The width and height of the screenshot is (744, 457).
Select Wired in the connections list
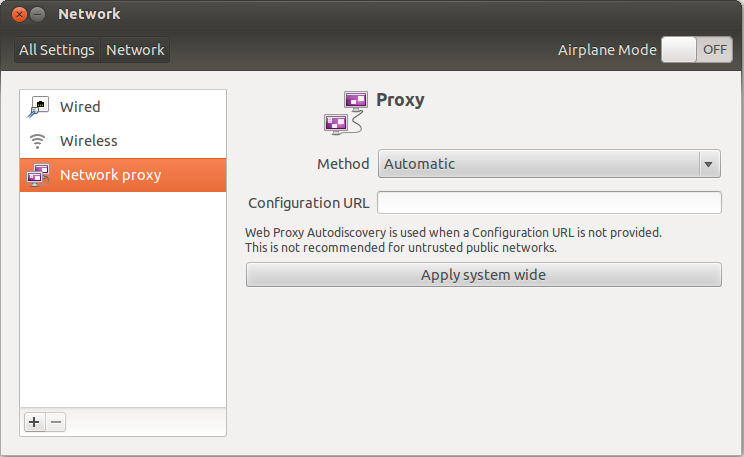123,107
